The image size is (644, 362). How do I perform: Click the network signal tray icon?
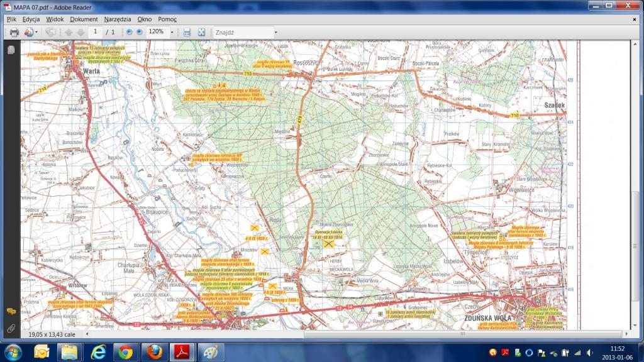click(578, 353)
